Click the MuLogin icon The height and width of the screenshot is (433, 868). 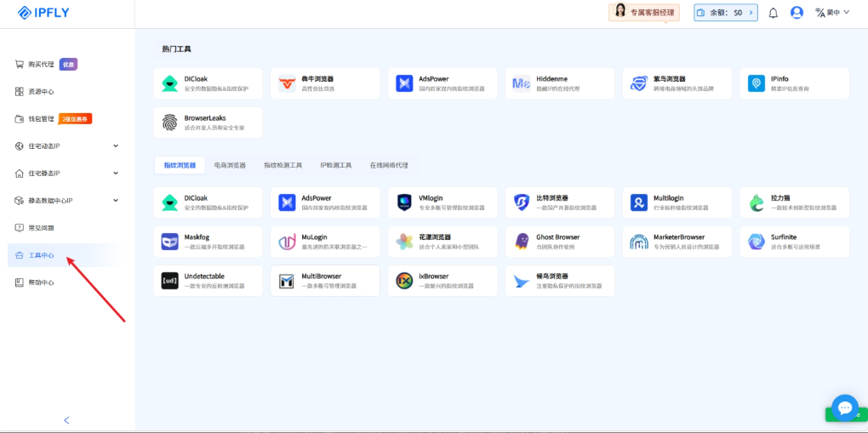(x=287, y=242)
